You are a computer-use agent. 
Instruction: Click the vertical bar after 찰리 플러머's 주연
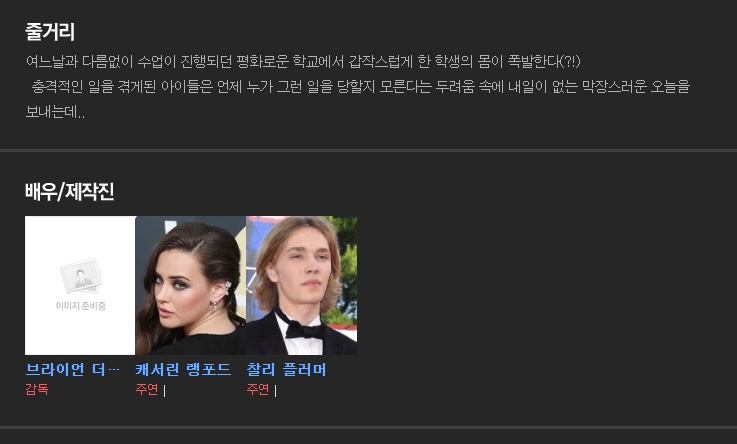(275, 390)
